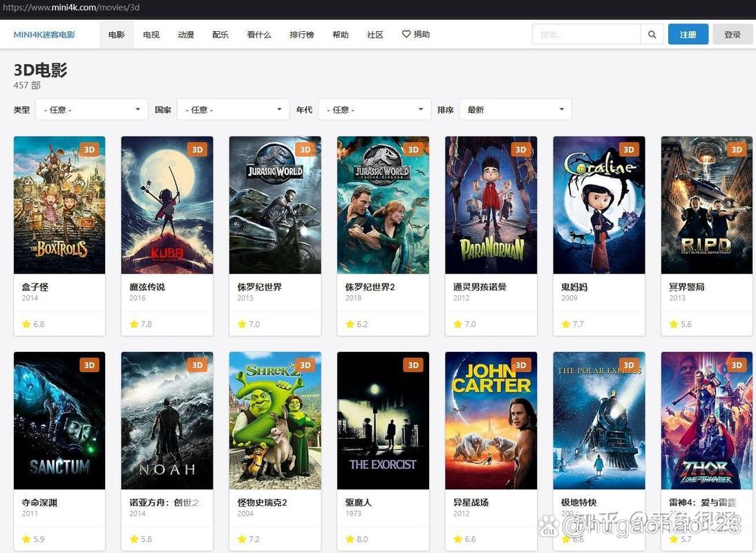Click the 注册 register button

(688, 35)
